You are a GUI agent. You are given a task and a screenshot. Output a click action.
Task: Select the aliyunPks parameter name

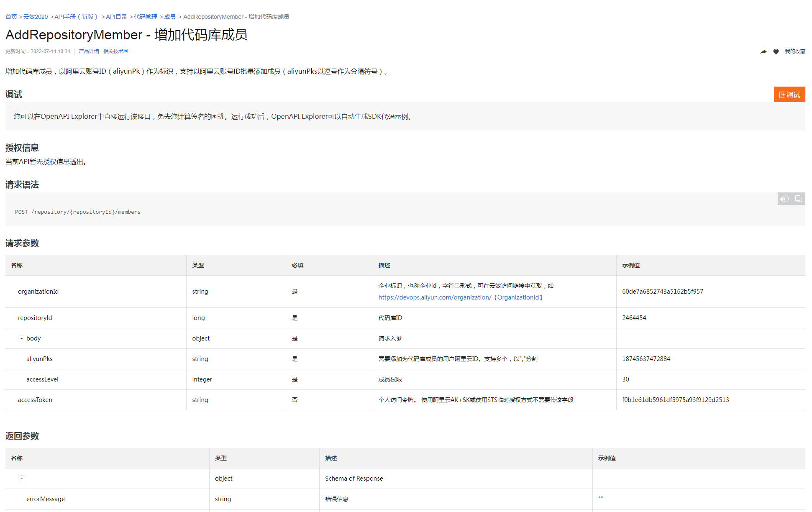click(39, 359)
